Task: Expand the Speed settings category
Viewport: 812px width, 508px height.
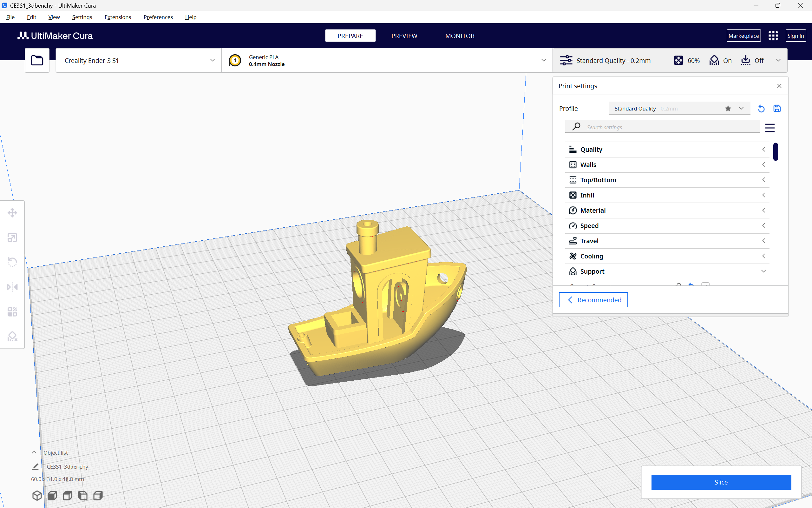Action: 667,226
